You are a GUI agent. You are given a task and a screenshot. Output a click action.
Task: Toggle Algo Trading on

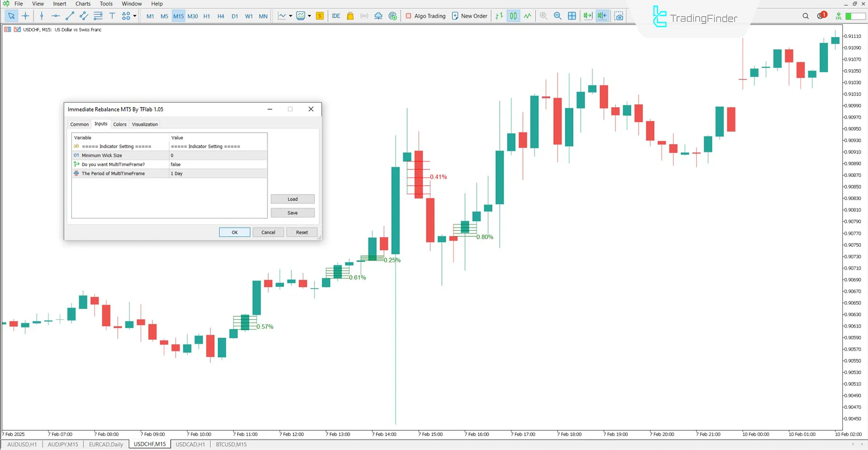pyautogui.click(x=425, y=16)
